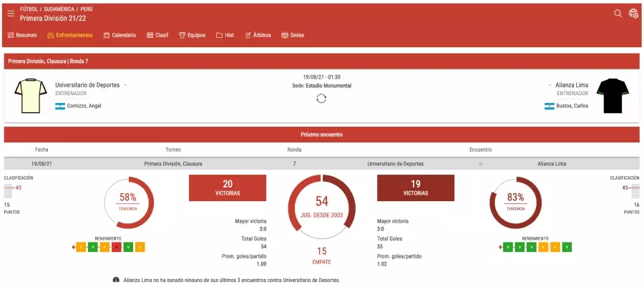Click the Próximo encuentro header bar
Screen dimensions: 644x287
321,135
